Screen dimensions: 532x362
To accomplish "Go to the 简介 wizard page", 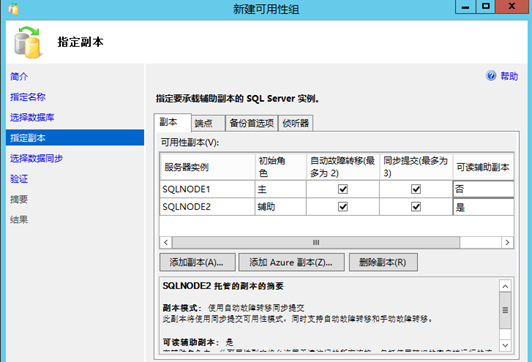I will (19, 77).
